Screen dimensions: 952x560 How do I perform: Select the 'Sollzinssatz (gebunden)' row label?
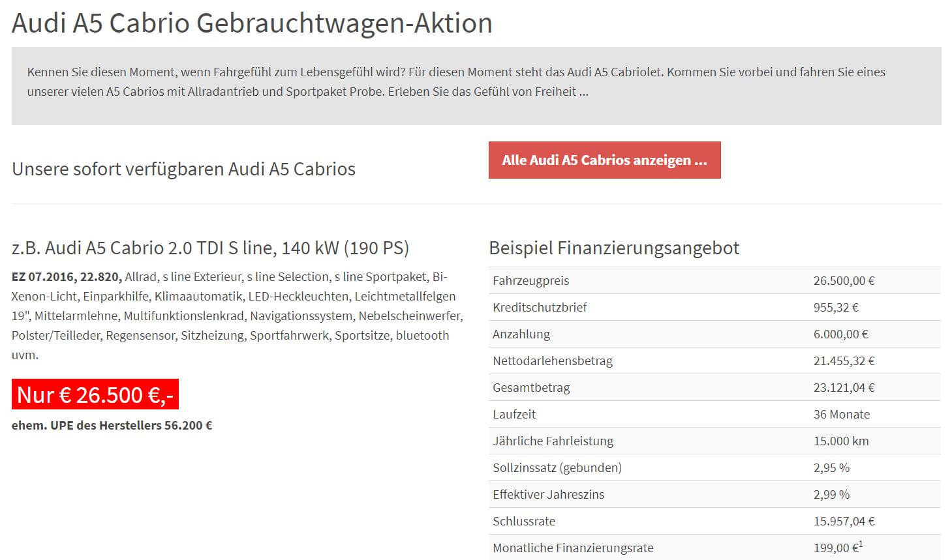557,468
